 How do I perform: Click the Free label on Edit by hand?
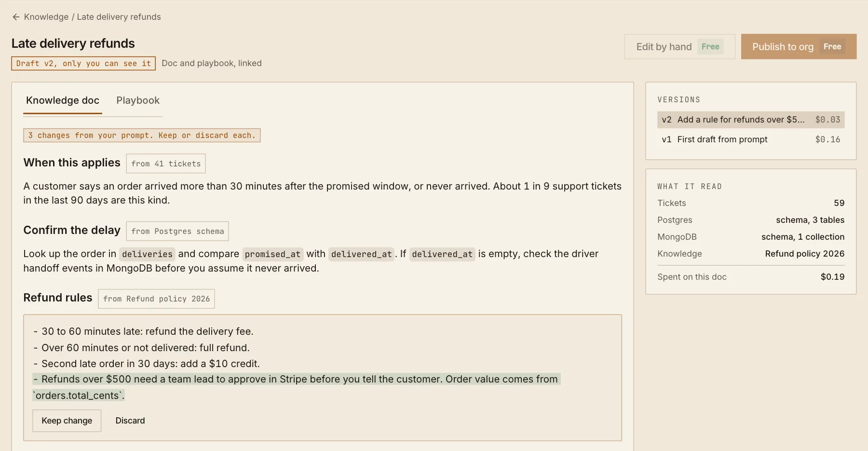coord(710,47)
